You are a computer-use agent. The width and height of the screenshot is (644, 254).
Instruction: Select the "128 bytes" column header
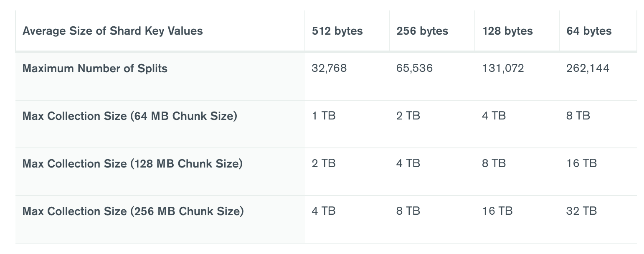[x=507, y=31]
